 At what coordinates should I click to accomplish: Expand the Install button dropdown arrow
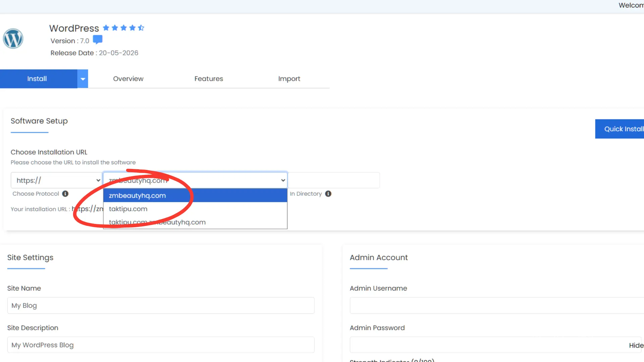(83, 79)
